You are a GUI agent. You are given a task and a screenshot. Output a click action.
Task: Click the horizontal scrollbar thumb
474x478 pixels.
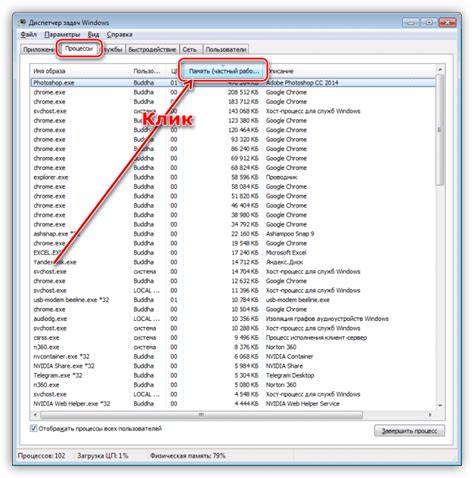click(x=201, y=415)
